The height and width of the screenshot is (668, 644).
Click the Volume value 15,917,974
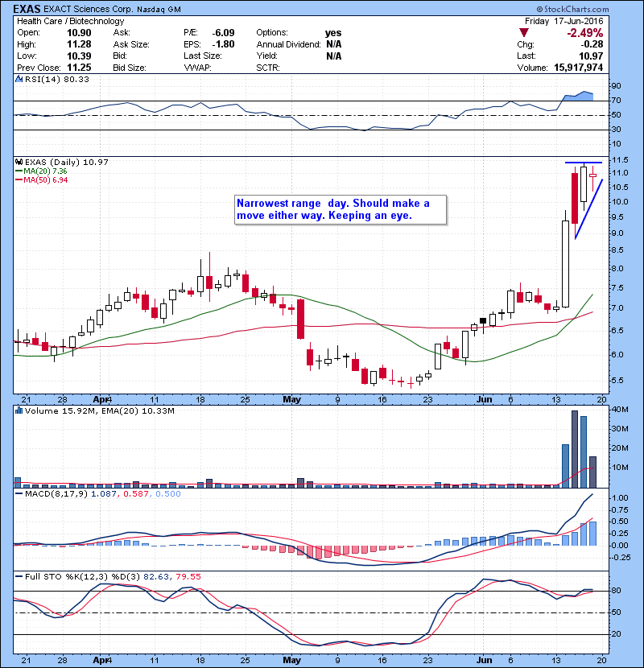(578, 68)
